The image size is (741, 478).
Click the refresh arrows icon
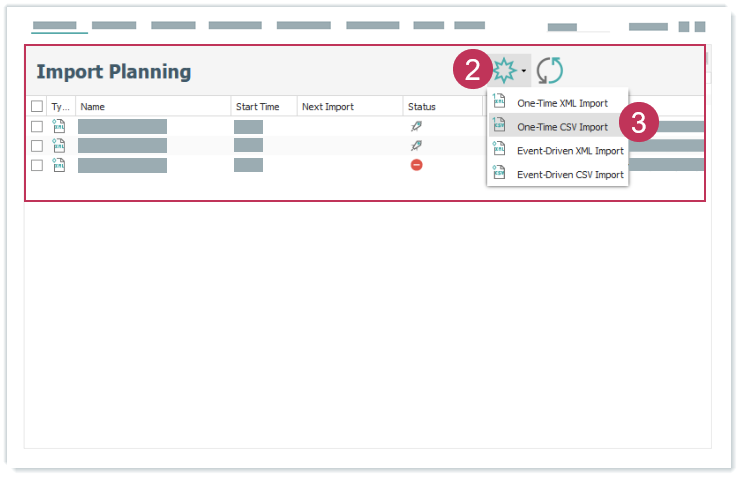(x=549, y=70)
